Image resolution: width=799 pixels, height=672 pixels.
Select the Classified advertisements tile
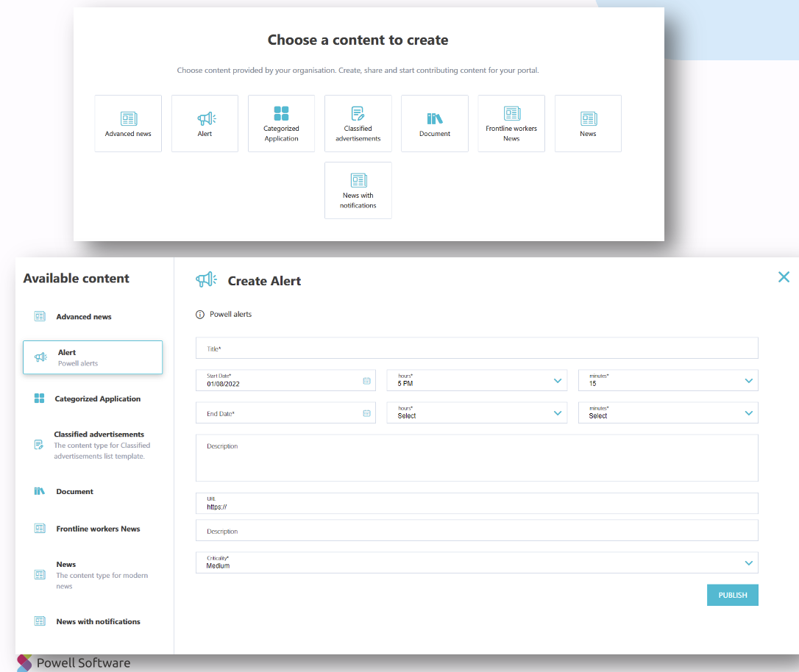click(x=358, y=123)
